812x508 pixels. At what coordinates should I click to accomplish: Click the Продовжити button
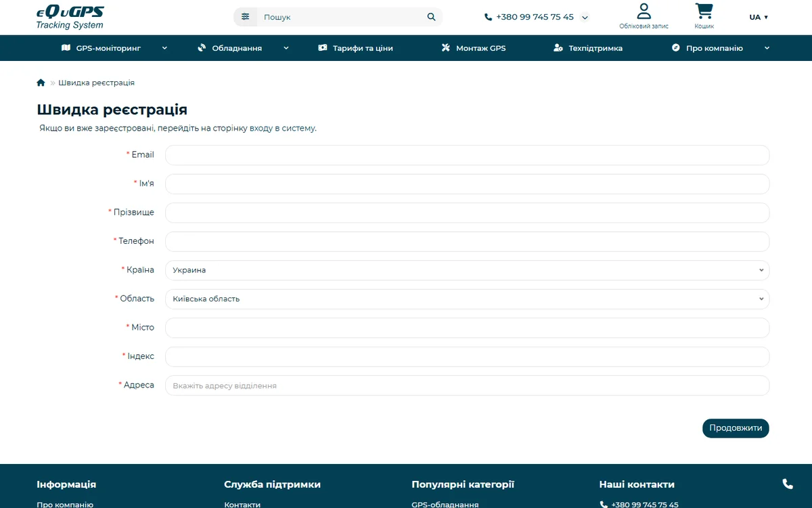pos(736,428)
